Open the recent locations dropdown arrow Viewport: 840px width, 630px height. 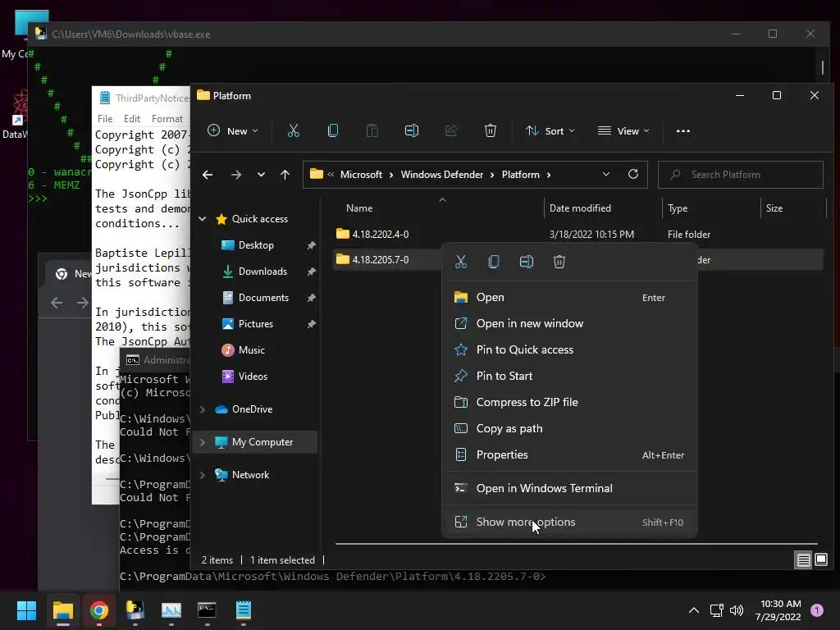[261, 175]
